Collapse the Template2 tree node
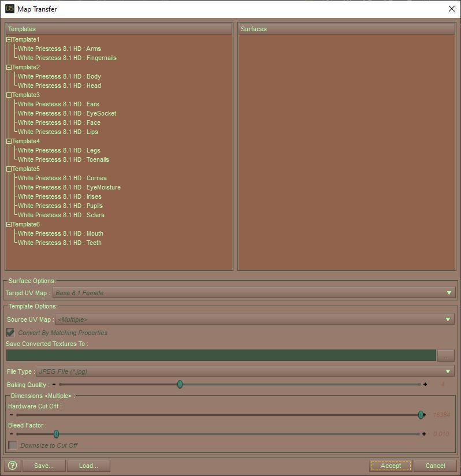The width and height of the screenshot is (461, 476). (x=9, y=67)
